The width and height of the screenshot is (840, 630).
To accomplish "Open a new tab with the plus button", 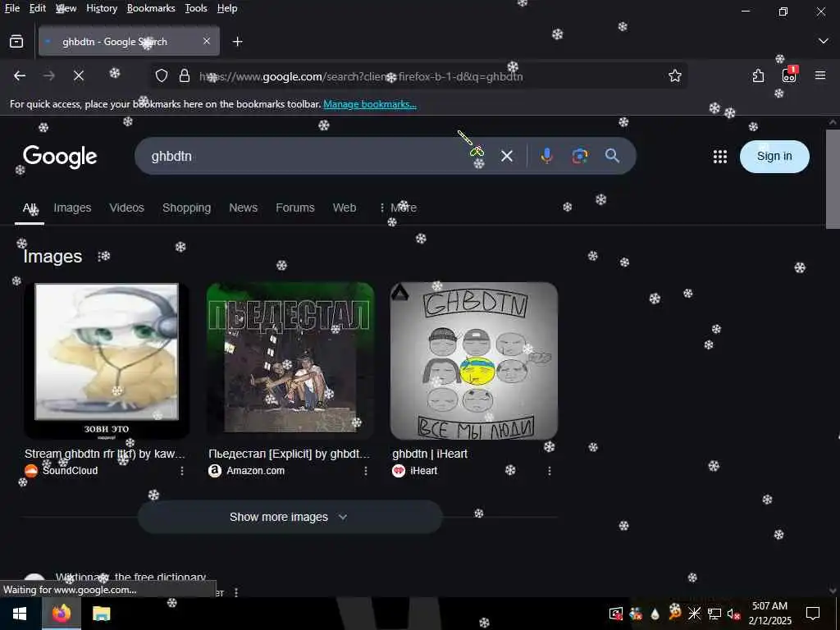I will 237,41.
